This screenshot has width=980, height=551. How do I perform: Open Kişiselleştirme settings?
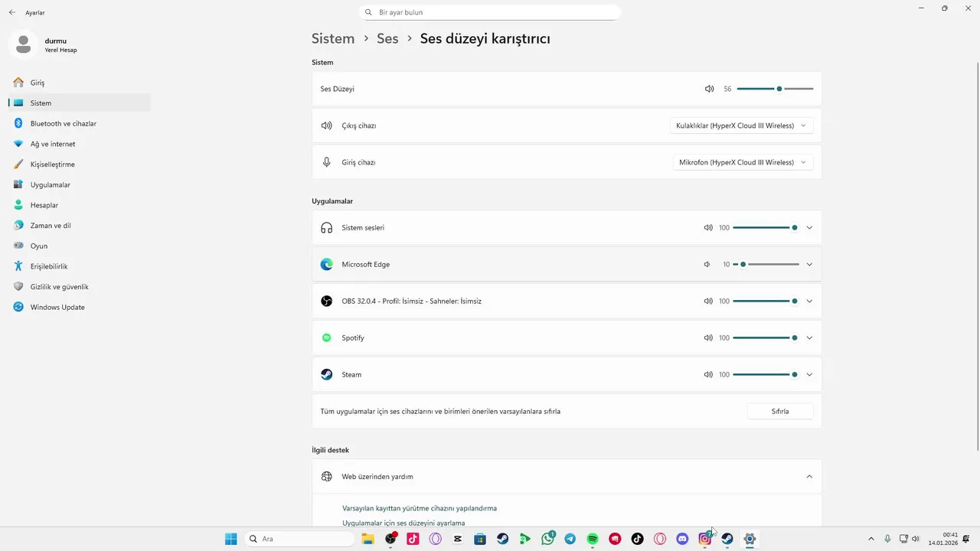tap(80, 165)
